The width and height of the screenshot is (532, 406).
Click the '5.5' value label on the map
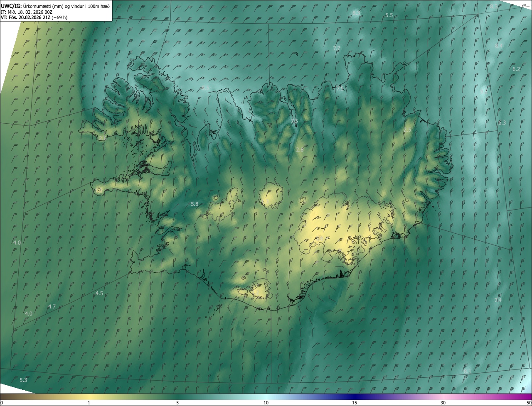(x=389, y=15)
